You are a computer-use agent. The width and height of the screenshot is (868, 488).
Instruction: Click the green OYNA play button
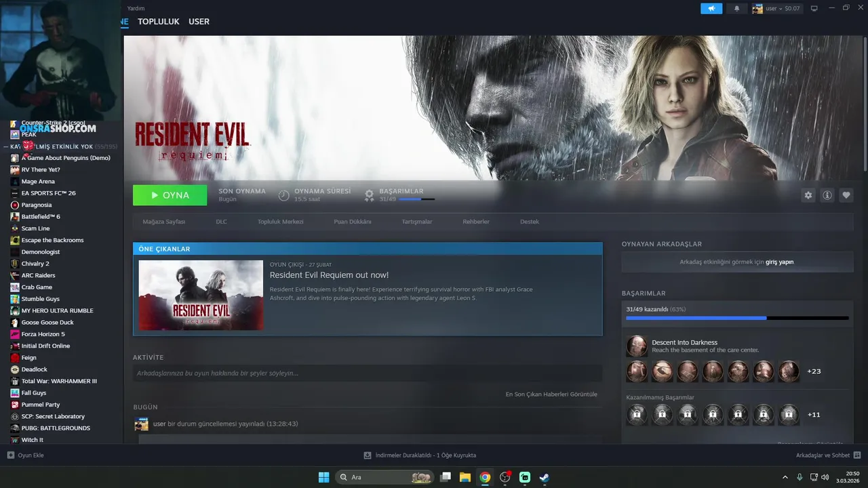tap(170, 195)
